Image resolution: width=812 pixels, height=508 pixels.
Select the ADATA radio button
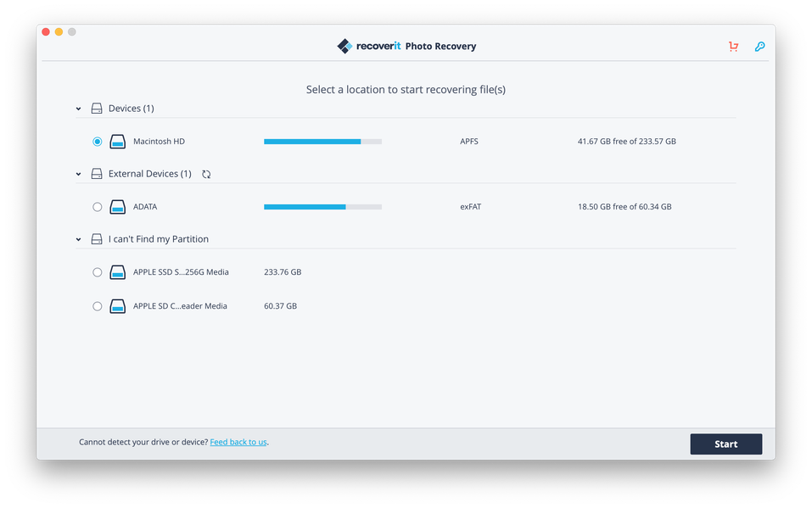[x=98, y=207]
